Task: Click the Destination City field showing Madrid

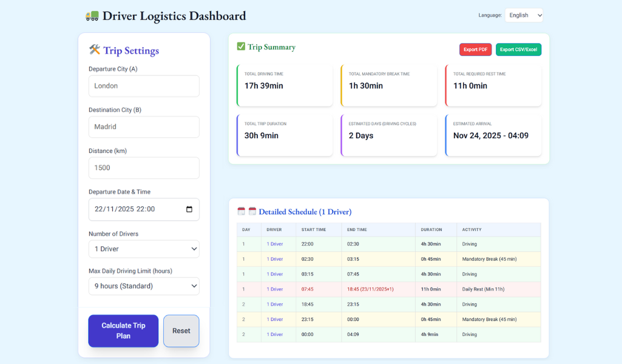Action: tap(144, 127)
